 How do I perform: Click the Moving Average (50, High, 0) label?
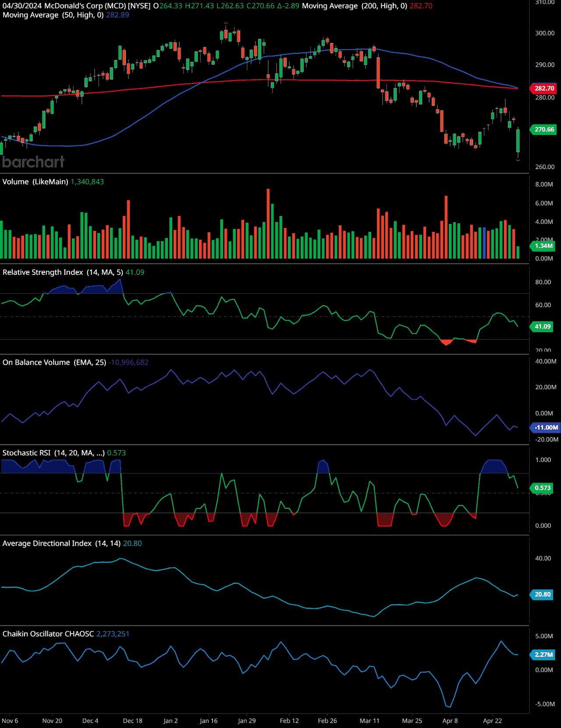click(53, 15)
